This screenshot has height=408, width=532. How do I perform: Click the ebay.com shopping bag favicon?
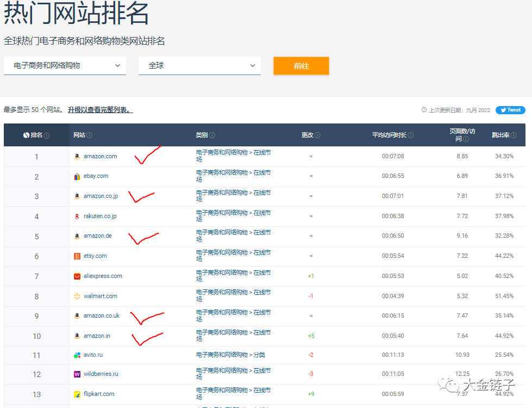pos(77,176)
